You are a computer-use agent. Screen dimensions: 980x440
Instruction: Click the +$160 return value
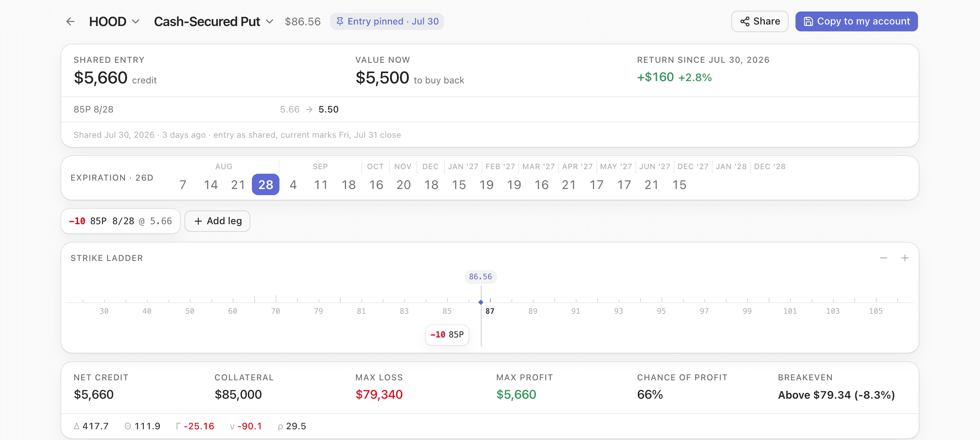pos(655,77)
